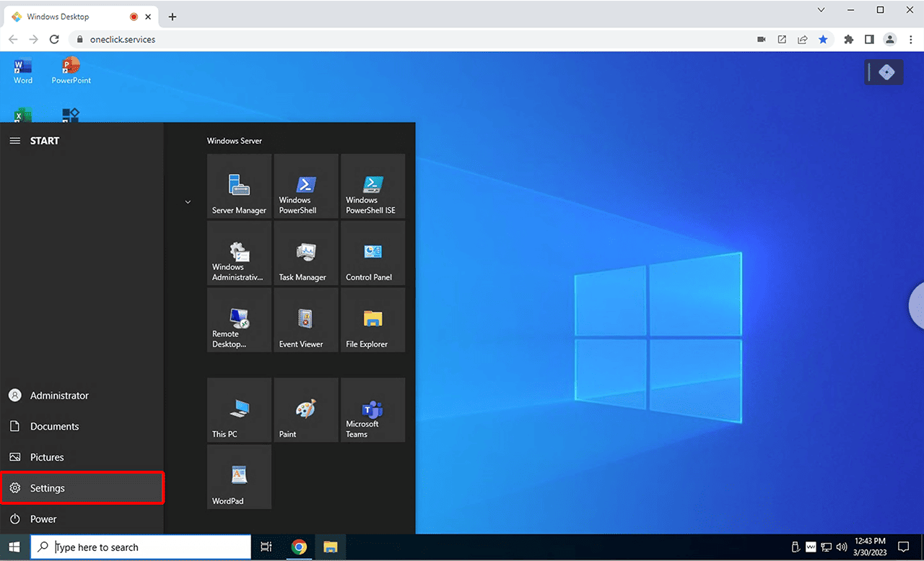Open Documents from the Start menu
This screenshot has width=924, height=561.
tap(54, 427)
